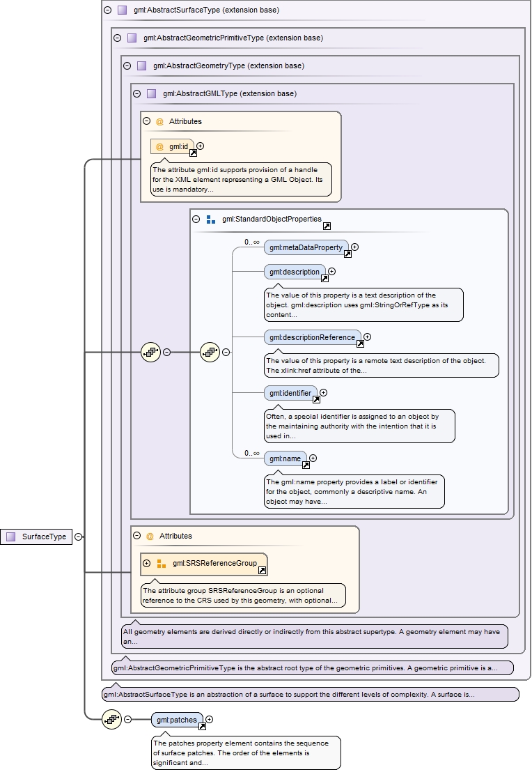Collapse gml:AbstractGeometricPrimitiveType section

[117, 38]
